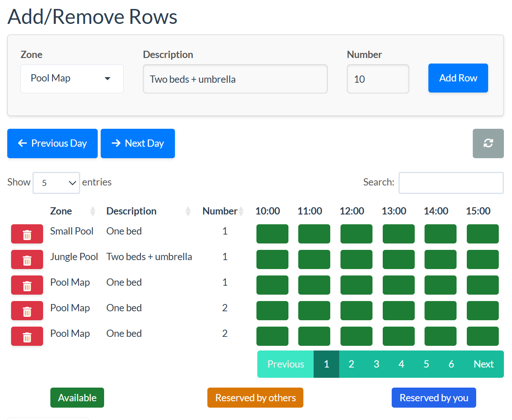Screen dimensions: 512x420
Task: Toggle the 15:00 slot on the Jungle Pool row
Action: (x=483, y=259)
